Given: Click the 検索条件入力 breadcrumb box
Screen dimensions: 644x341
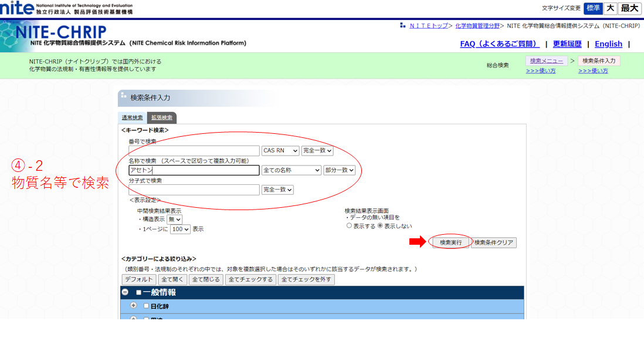Looking at the screenshot, I should [x=599, y=61].
